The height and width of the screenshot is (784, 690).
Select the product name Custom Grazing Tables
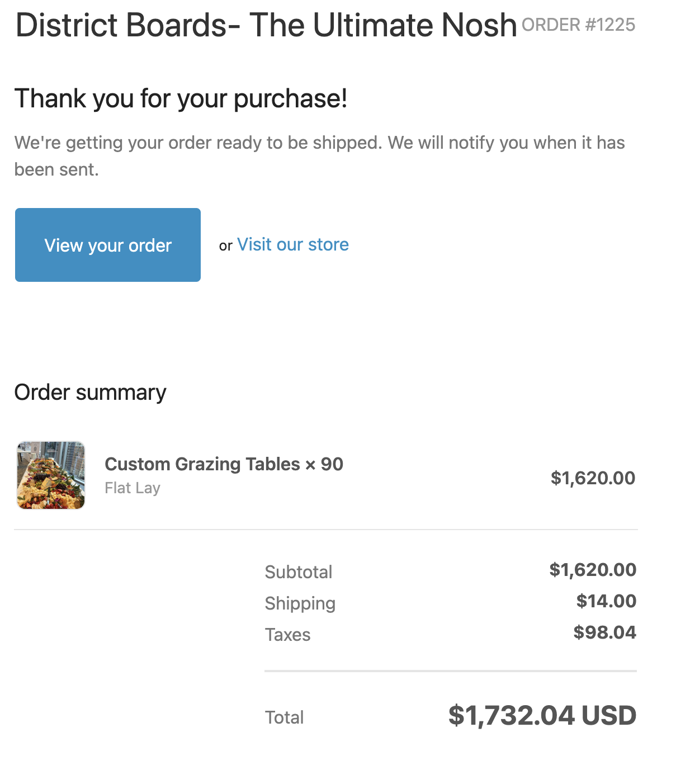(203, 464)
